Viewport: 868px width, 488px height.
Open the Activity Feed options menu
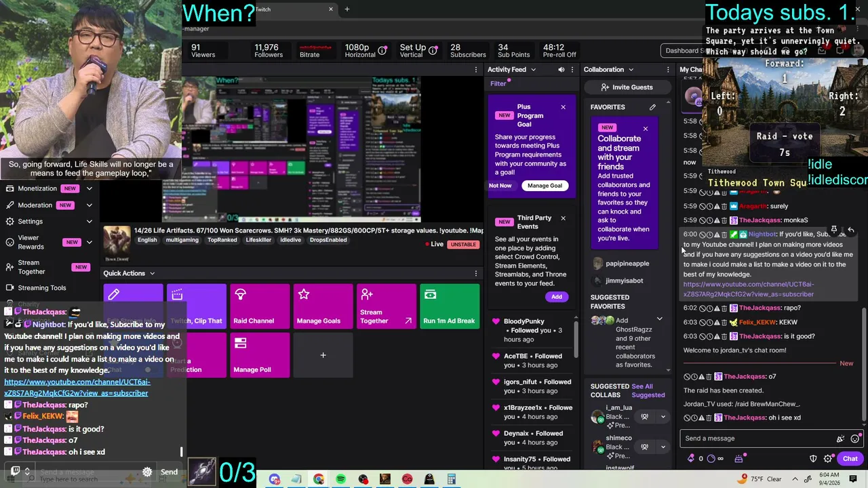(x=573, y=70)
